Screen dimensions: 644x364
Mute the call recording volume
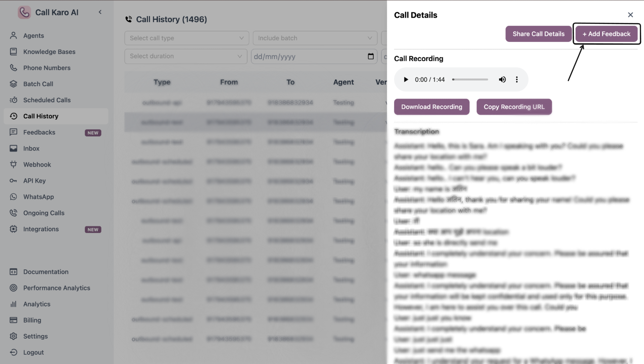502,79
